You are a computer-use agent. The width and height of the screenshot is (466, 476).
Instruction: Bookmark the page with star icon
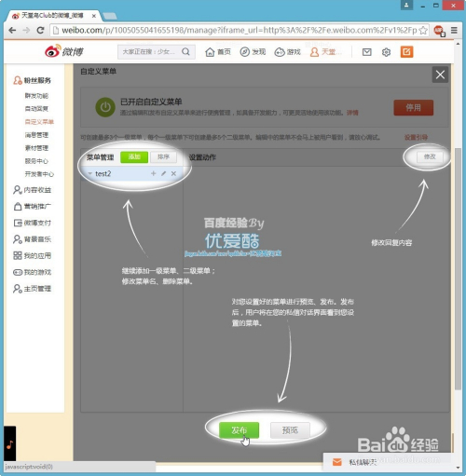click(423, 30)
